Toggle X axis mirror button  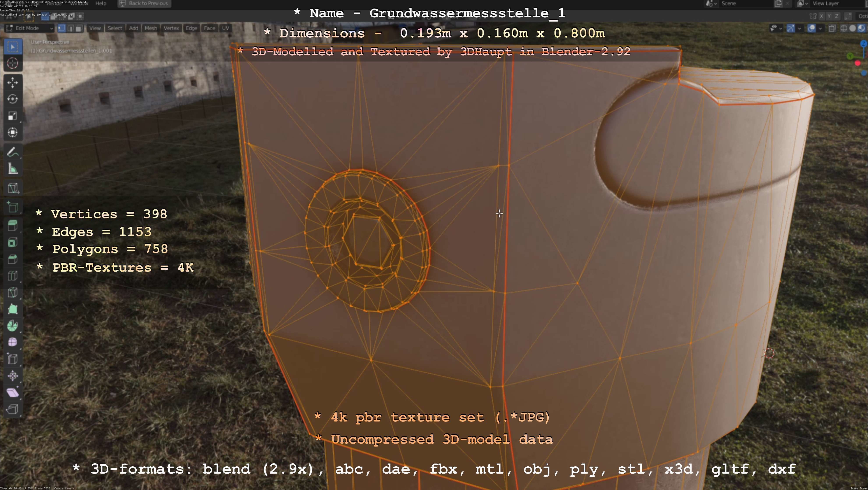[x=822, y=16]
